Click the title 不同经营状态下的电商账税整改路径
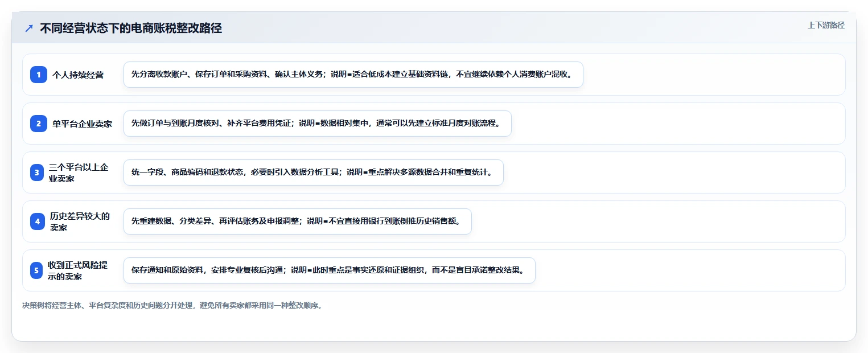The image size is (868, 353). coord(131,28)
